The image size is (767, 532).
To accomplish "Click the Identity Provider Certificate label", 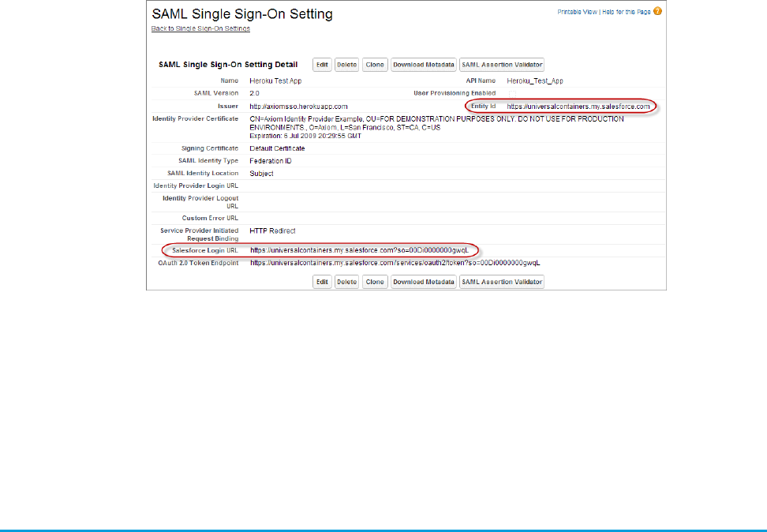I will (195, 119).
